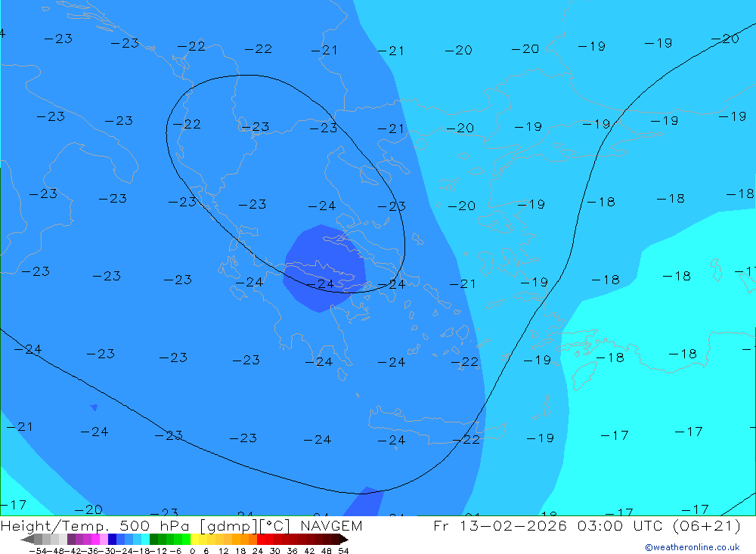Click the '[°C]' unit label

275,526
